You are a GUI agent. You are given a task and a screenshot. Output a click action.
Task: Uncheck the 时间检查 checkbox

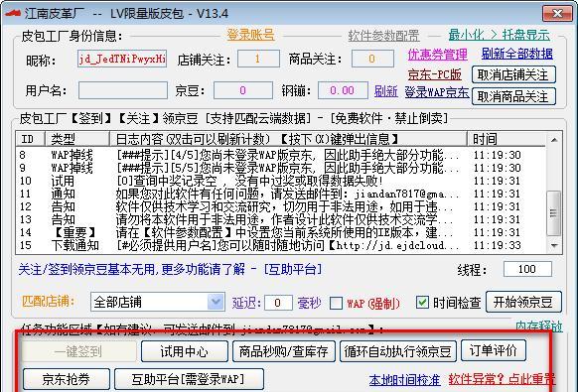(422, 303)
